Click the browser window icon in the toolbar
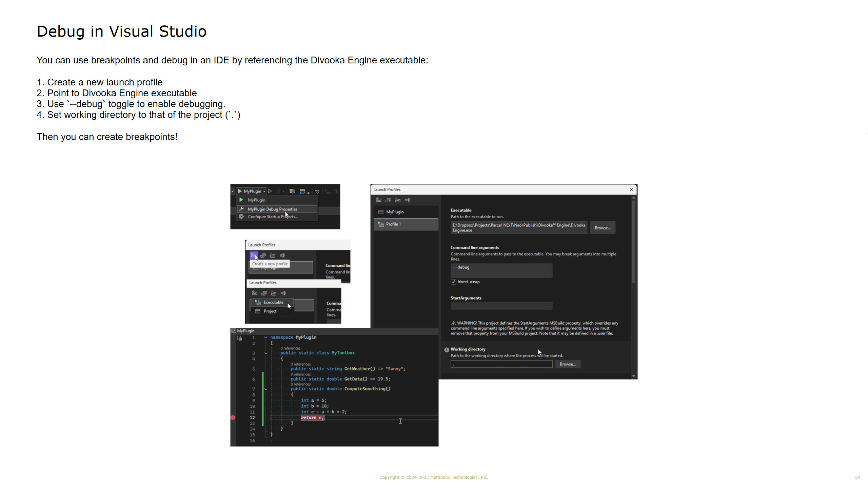The image size is (868, 488). point(302,191)
